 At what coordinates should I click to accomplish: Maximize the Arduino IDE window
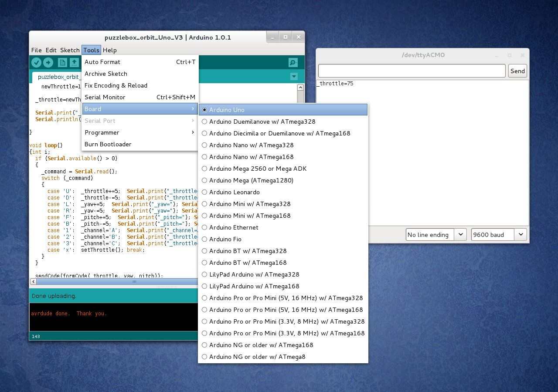click(x=286, y=37)
